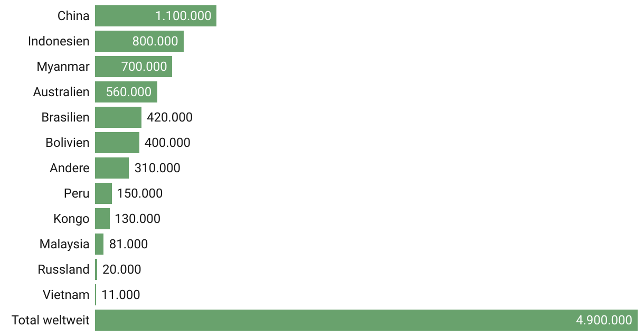
Task: Select the 130.000 value for Kongo
Action: 138,219
